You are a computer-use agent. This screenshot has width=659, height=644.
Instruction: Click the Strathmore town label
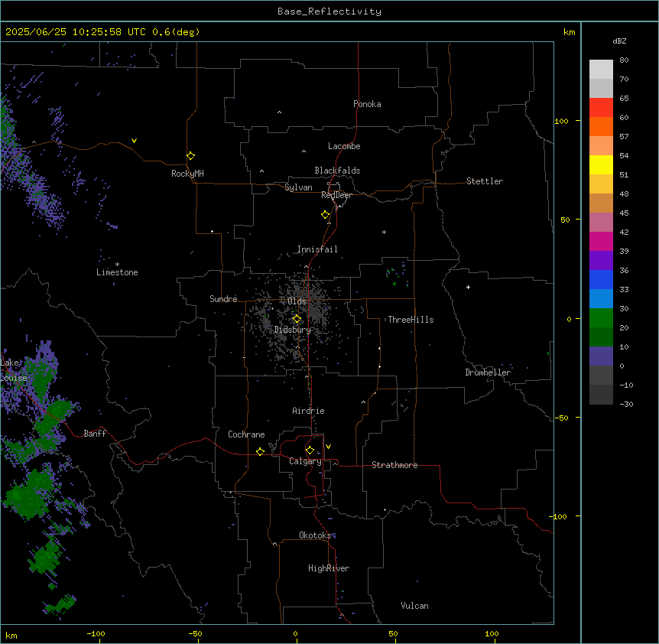(x=394, y=465)
